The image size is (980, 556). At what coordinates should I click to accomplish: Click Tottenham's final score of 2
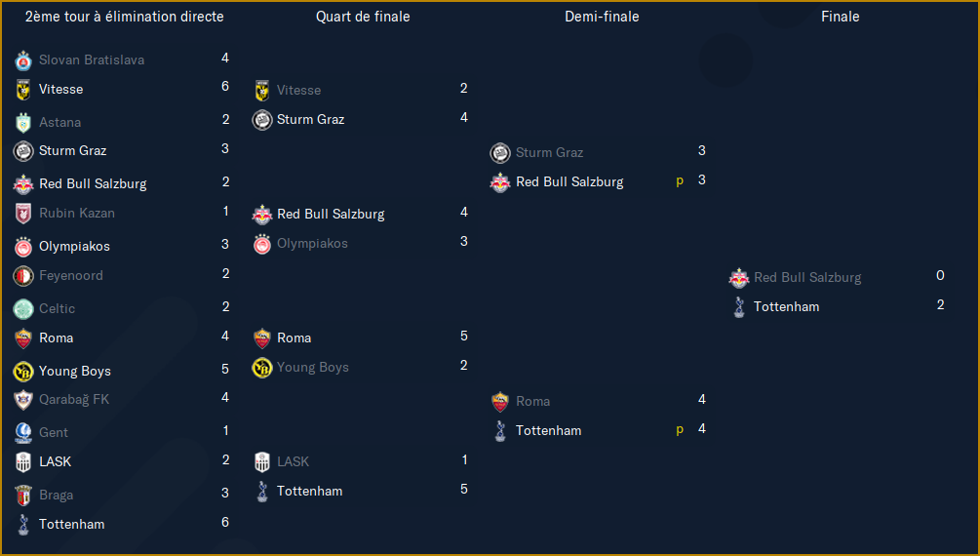click(x=940, y=305)
